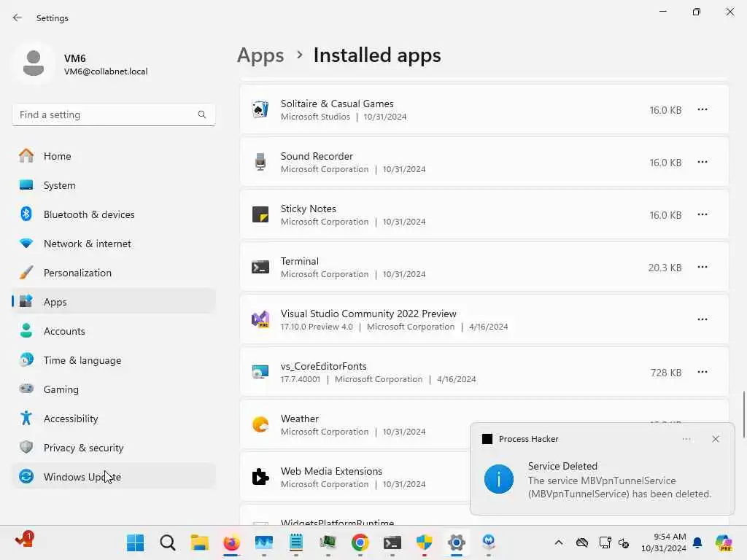Open File Explorer from the taskbar
747x560 pixels.
pos(200,542)
